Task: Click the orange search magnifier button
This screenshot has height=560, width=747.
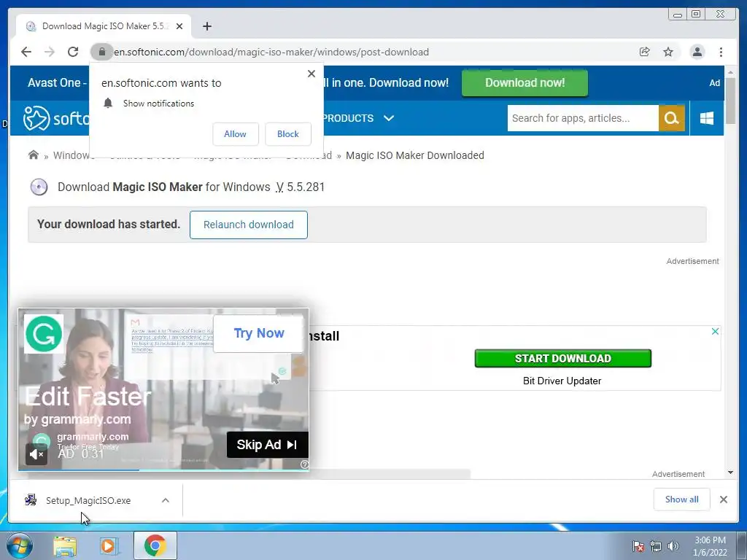Action: tap(671, 118)
